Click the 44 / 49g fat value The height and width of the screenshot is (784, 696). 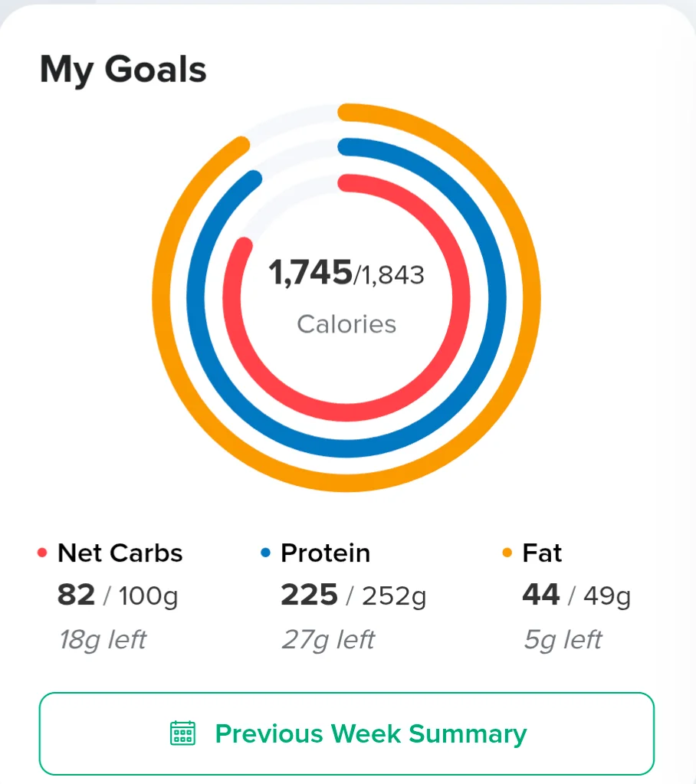coord(576,595)
